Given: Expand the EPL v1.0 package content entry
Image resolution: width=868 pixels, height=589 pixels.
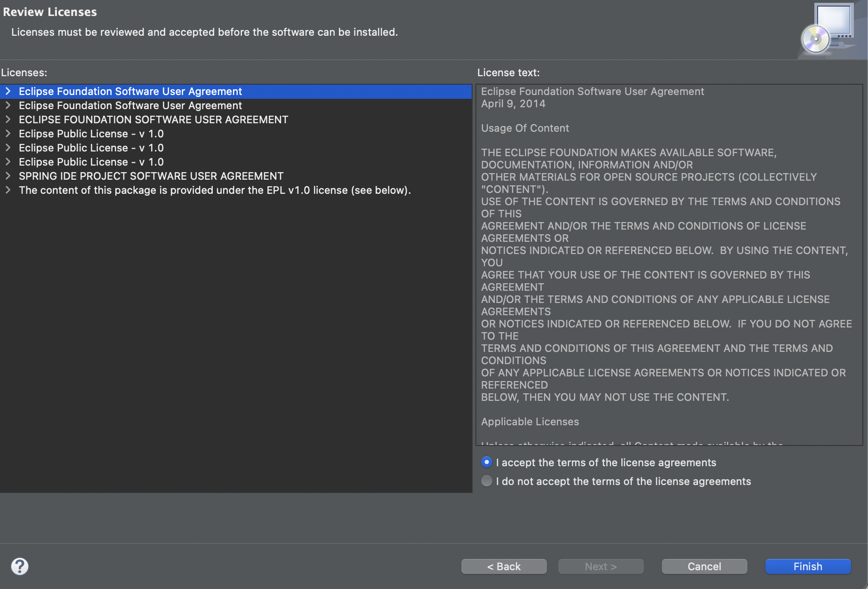Looking at the screenshot, I should [x=8, y=190].
